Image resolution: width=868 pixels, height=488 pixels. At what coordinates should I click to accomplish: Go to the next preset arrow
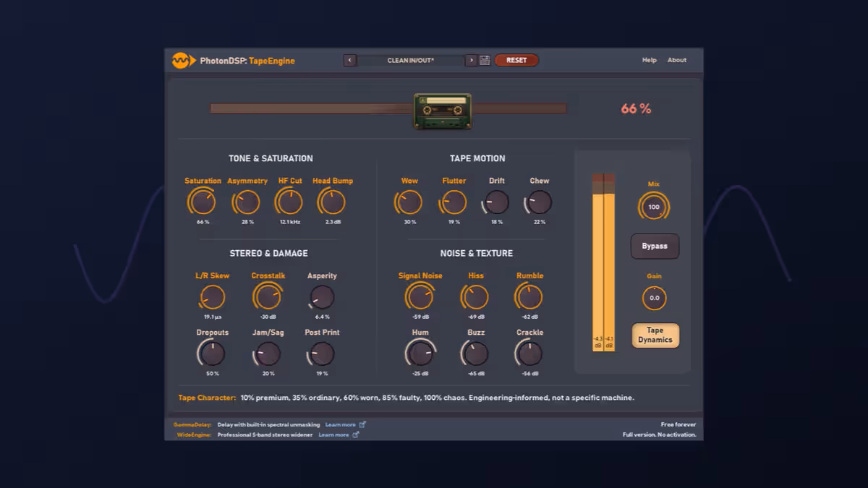pos(471,61)
